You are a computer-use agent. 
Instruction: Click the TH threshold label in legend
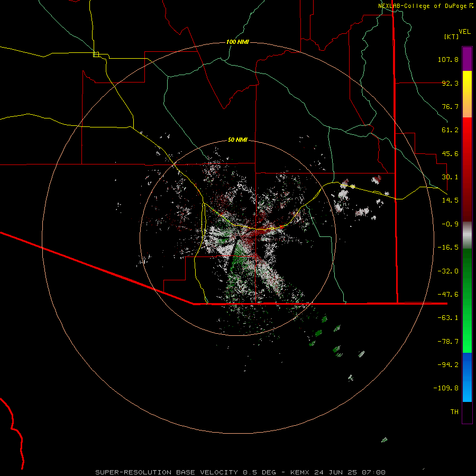point(454,412)
